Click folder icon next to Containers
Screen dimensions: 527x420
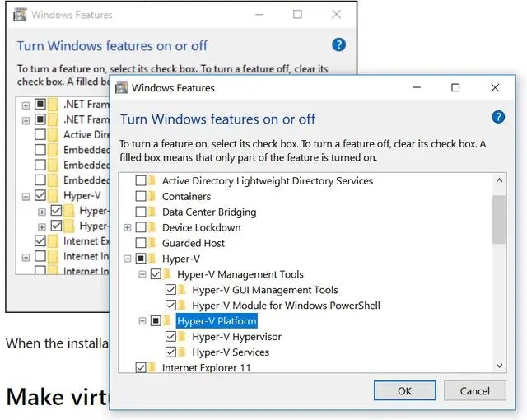pyautogui.click(x=152, y=196)
